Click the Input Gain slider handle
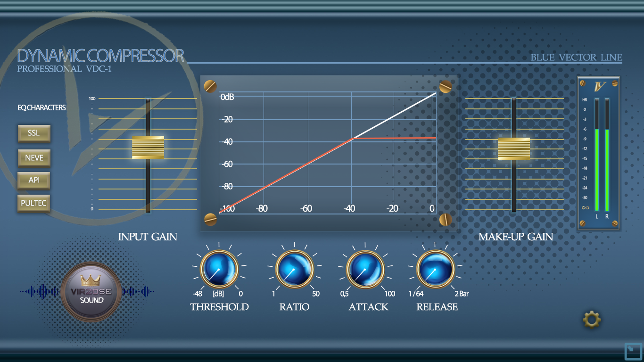644x362 pixels. (148, 148)
